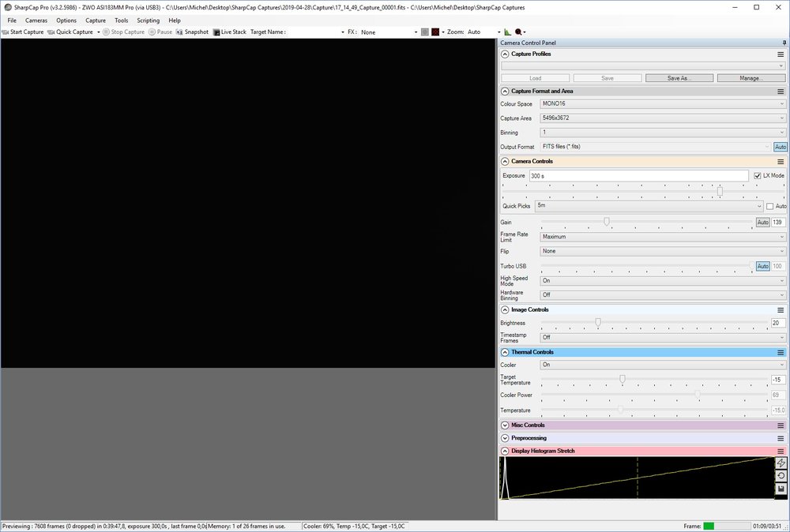Open the Capture menu

[96, 21]
